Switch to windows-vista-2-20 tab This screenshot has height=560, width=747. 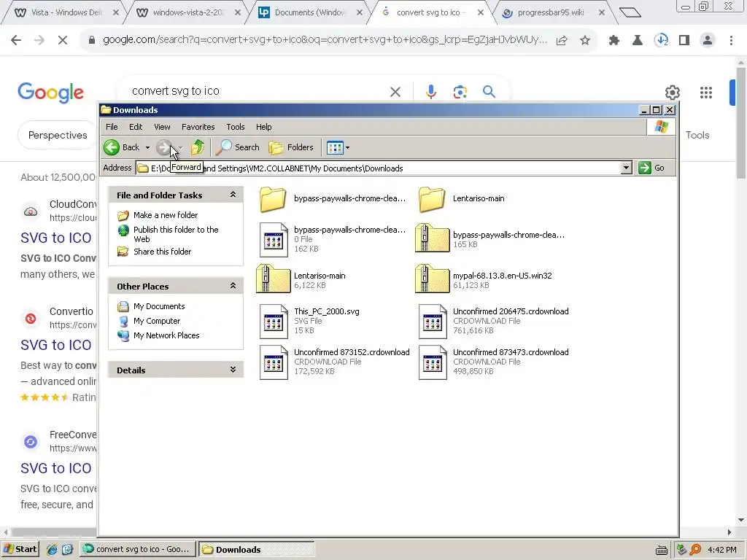pos(186,13)
